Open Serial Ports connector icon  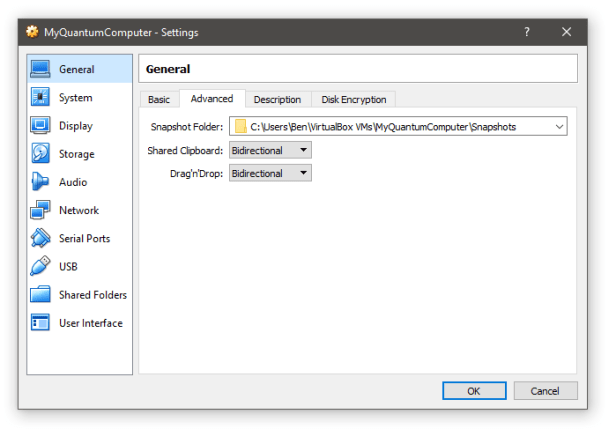coord(40,238)
